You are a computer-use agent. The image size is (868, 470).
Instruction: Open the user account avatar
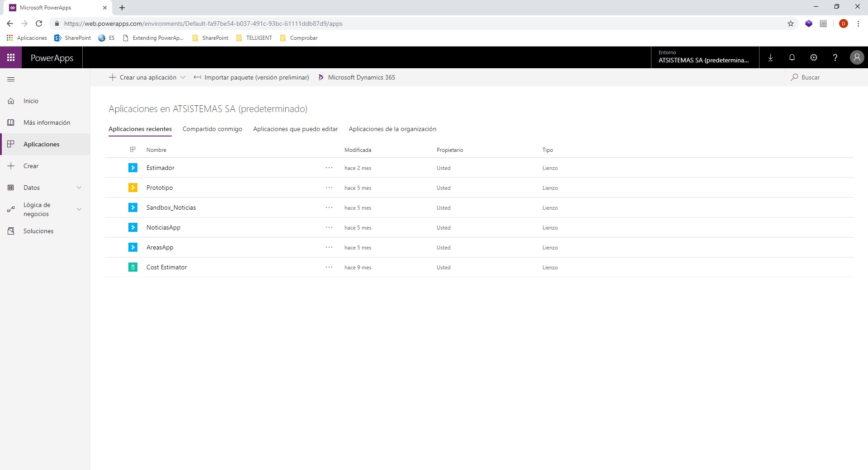(x=857, y=57)
